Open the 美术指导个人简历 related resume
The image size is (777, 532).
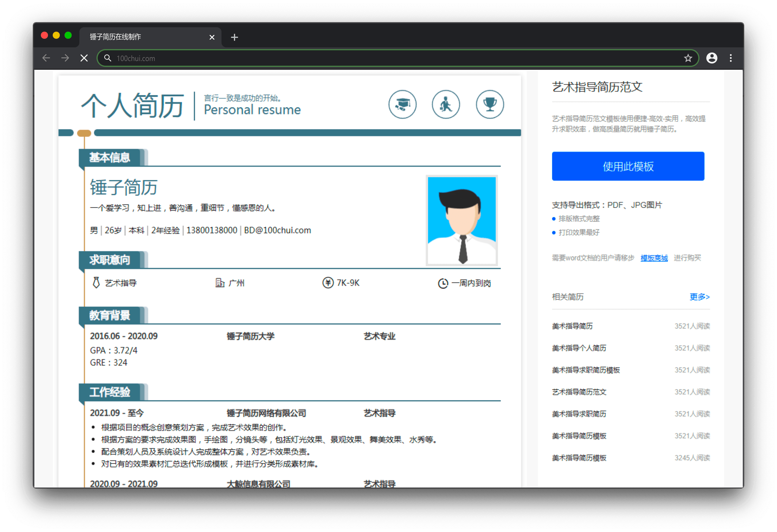point(579,348)
